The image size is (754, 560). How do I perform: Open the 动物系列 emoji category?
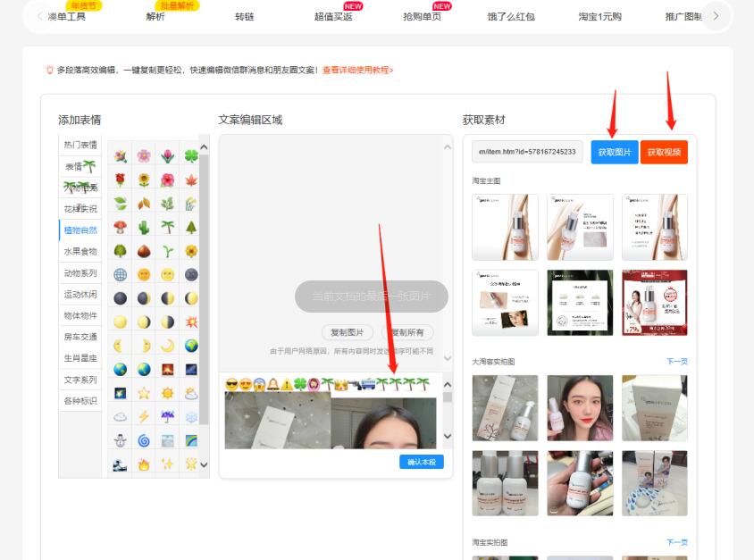(80, 273)
